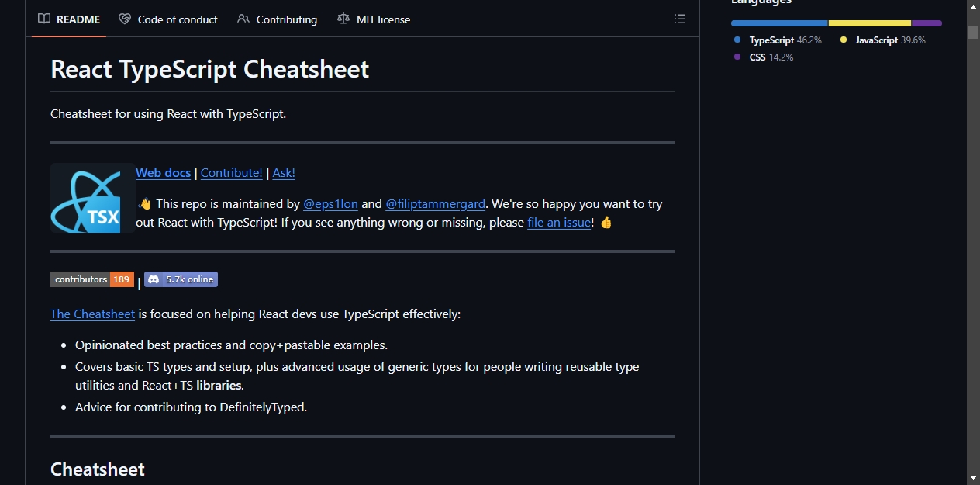Open the Web docs link
This screenshot has width=980, height=485.
pyautogui.click(x=163, y=172)
